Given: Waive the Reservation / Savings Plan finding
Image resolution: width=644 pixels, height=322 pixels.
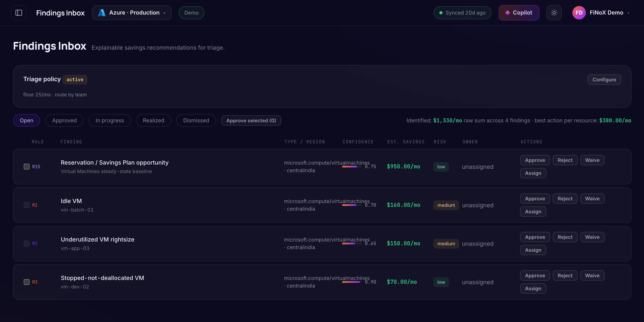Looking at the screenshot, I should tap(592, 160).
